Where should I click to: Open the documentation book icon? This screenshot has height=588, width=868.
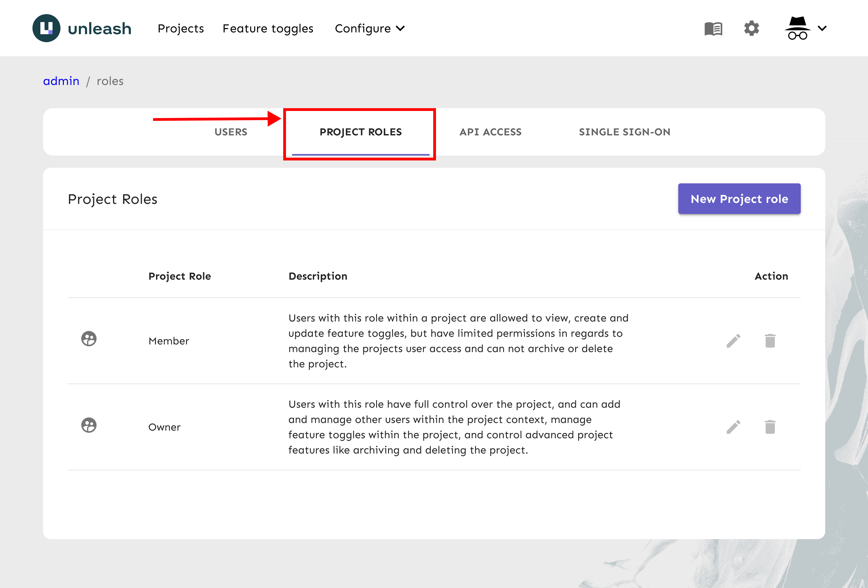tap(713, 28)
